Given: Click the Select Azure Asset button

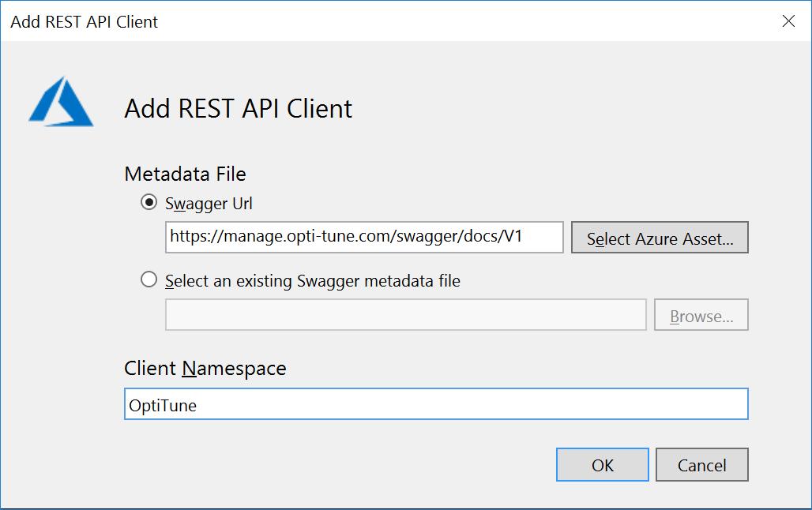Looking at the screenshot, I should [x=660, y=237].
